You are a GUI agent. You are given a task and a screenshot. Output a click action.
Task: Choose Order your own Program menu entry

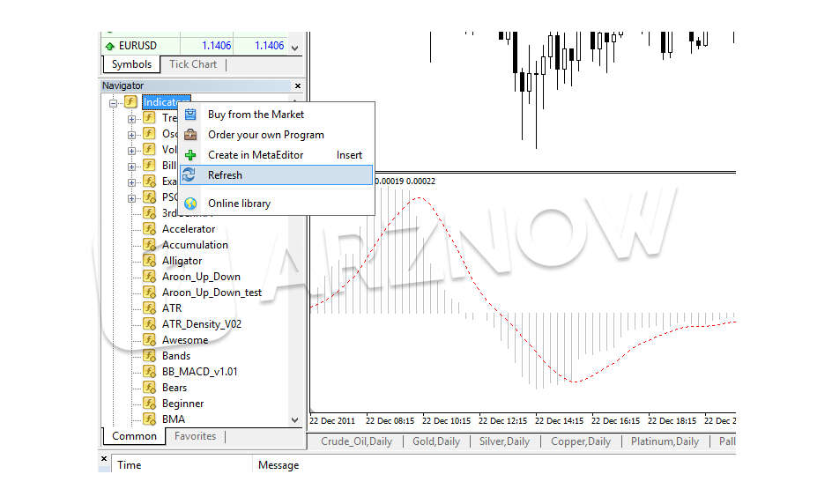click(276, 134)
